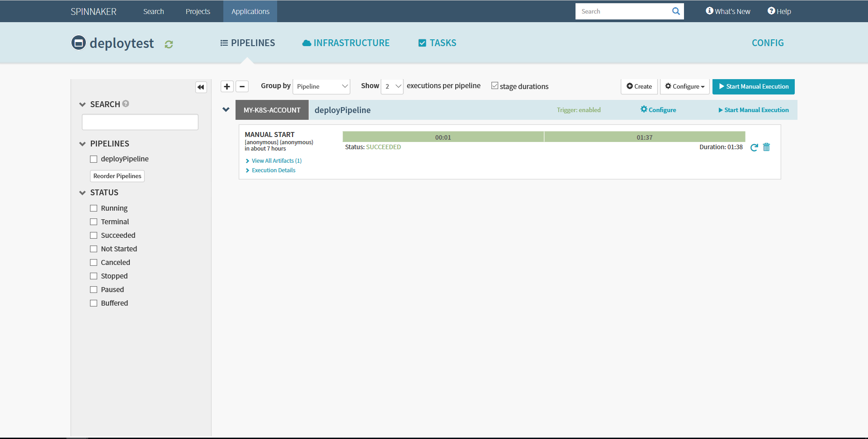
Task: Switch to the TASKS tab
Action: click(x=438, y=43)
